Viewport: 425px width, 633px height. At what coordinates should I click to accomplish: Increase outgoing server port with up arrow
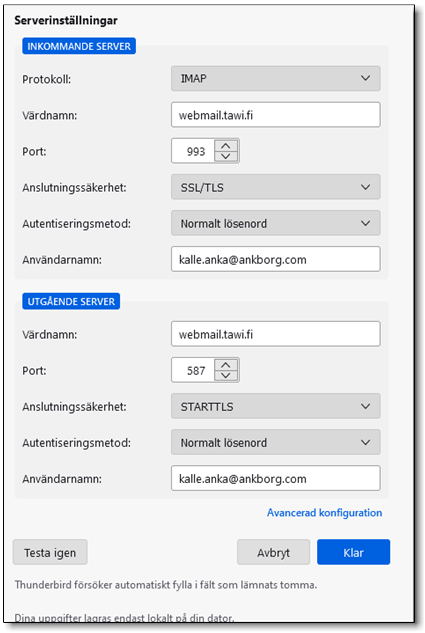pyautogui.click(x=226, y=365)
